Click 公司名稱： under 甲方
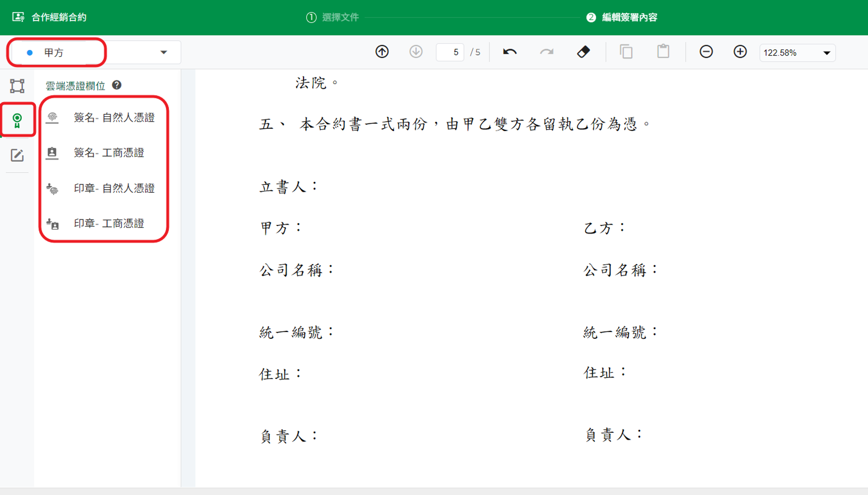The image size is (868, 495). [297, 270]
